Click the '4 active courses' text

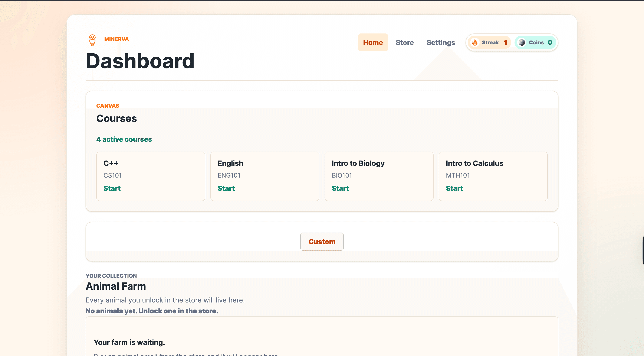124,139
